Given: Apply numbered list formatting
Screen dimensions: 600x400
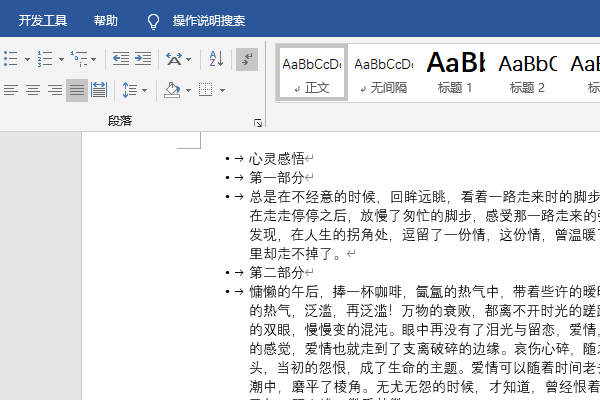Looking at the screenshot, I should [x=45, y=59].
